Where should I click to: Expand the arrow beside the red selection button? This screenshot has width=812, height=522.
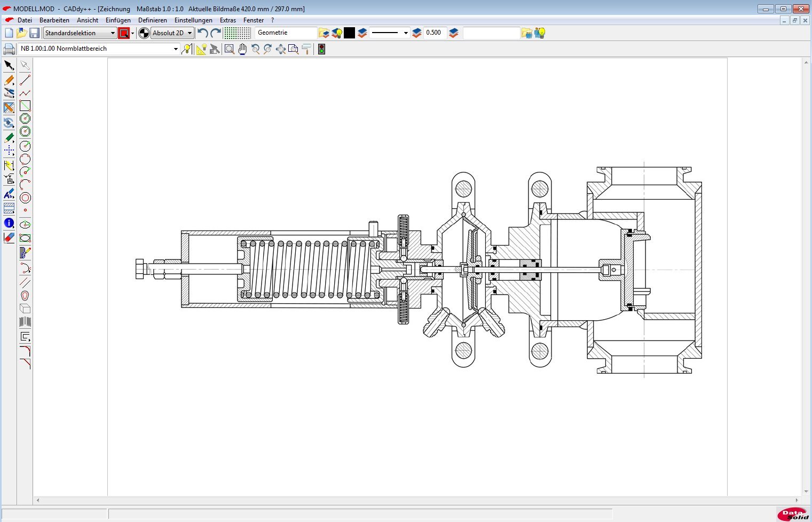[x=132, y=33]
